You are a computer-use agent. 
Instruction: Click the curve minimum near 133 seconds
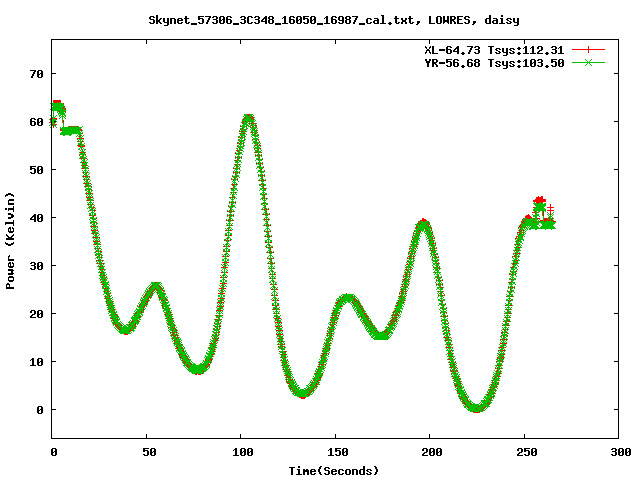pos(302,393)
